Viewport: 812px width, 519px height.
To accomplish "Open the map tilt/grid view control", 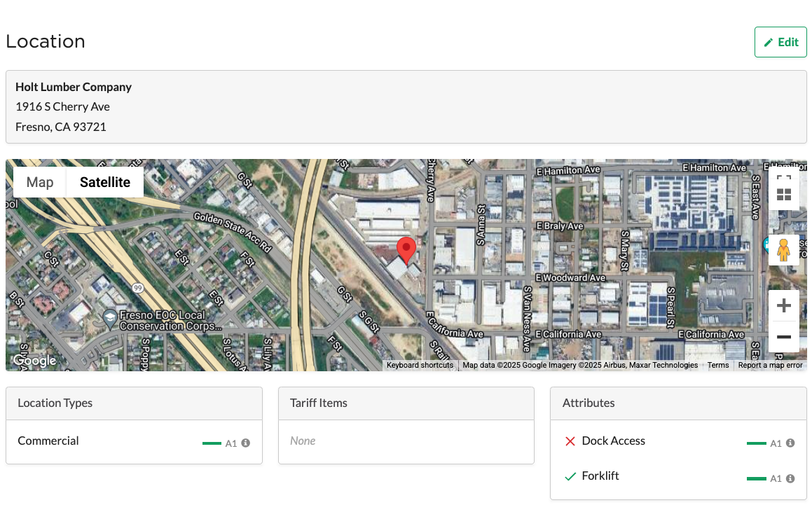I will (x=783, y=195).
